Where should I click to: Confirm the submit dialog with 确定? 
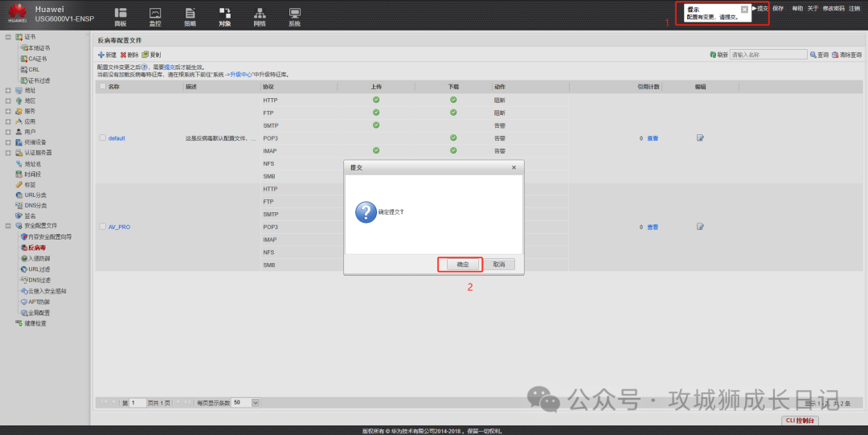coord(460,265)
